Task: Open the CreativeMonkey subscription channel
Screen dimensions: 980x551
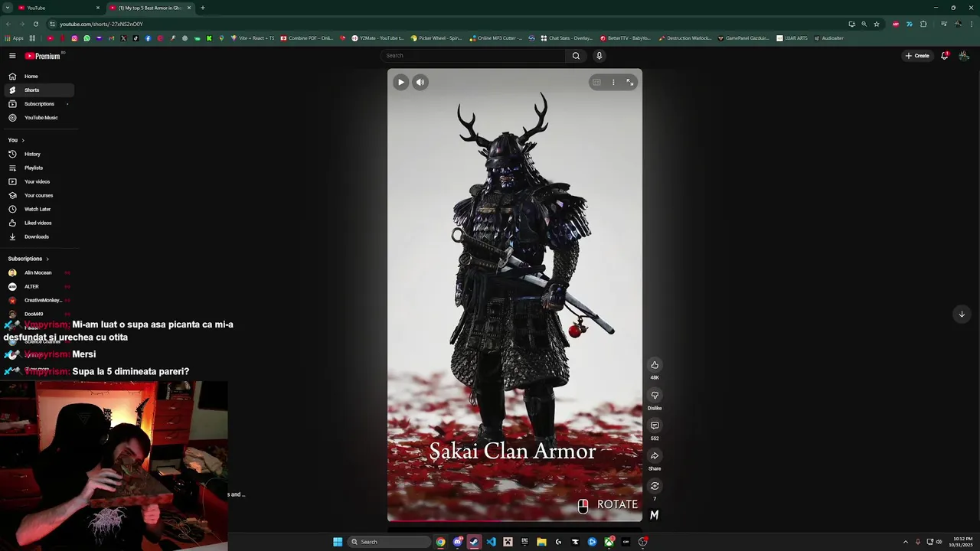Action: pos(38,300)
